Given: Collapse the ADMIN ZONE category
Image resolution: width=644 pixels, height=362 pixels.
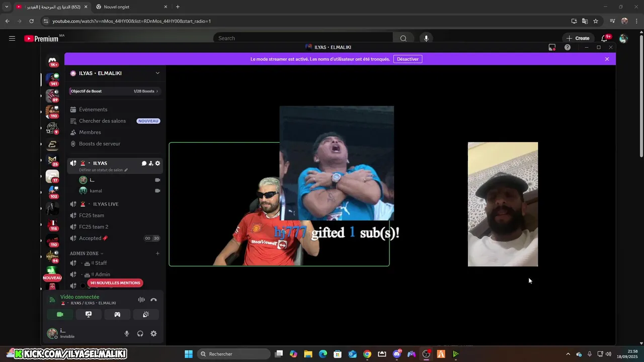Looking at the screenshot, I should click(x=87, y=253).
